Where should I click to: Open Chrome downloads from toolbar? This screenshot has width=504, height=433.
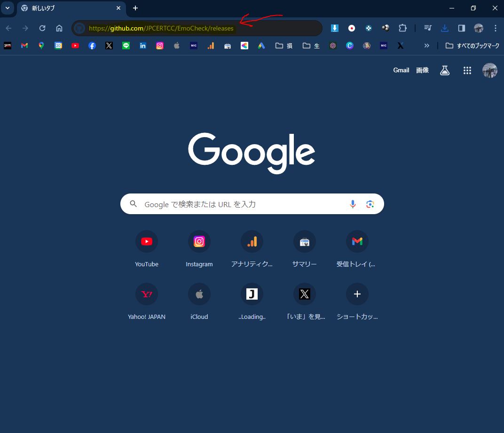(x=445, y=28)
